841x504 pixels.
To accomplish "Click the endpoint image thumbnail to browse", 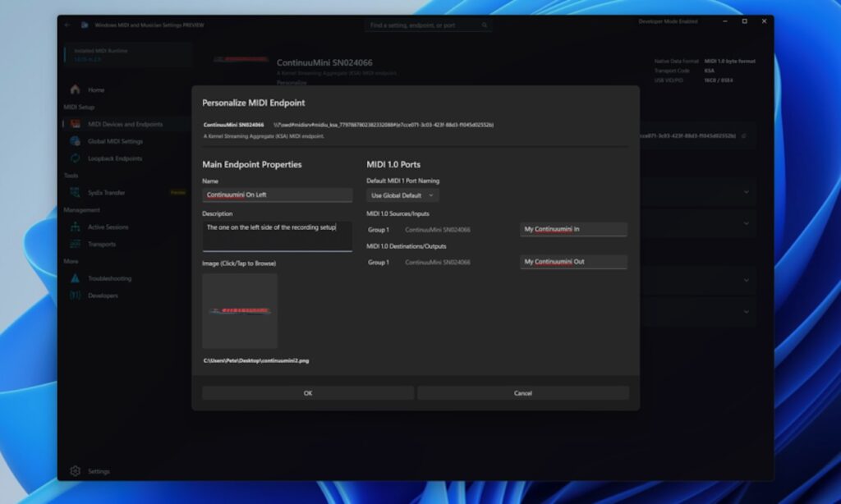I will coord(239,311).
